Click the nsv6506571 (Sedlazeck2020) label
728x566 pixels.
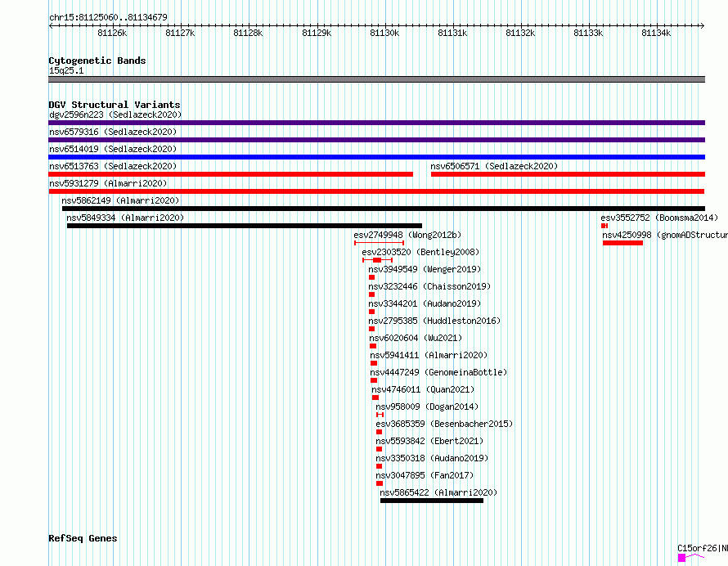[x=494, y=166]
